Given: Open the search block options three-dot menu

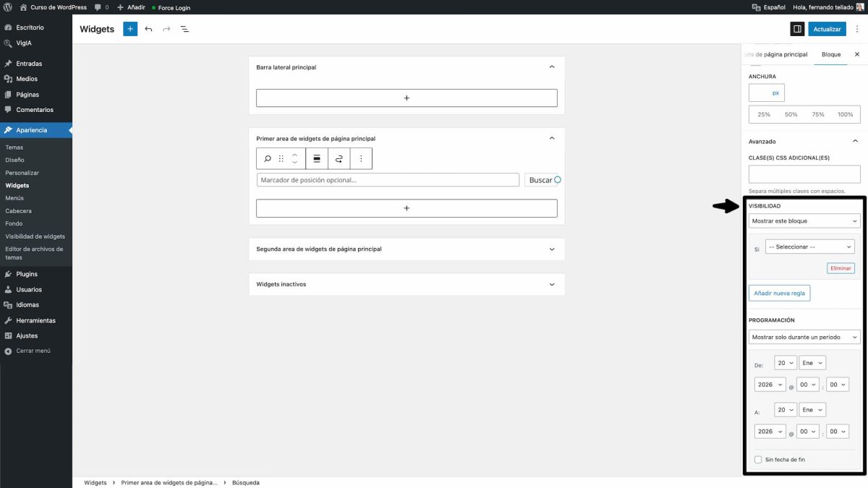Looking at the screenshot, I should click(x=361, y=158).
